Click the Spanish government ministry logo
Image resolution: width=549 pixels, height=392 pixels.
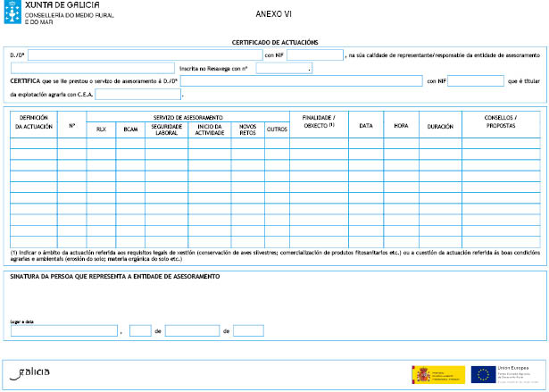(437, 373)
